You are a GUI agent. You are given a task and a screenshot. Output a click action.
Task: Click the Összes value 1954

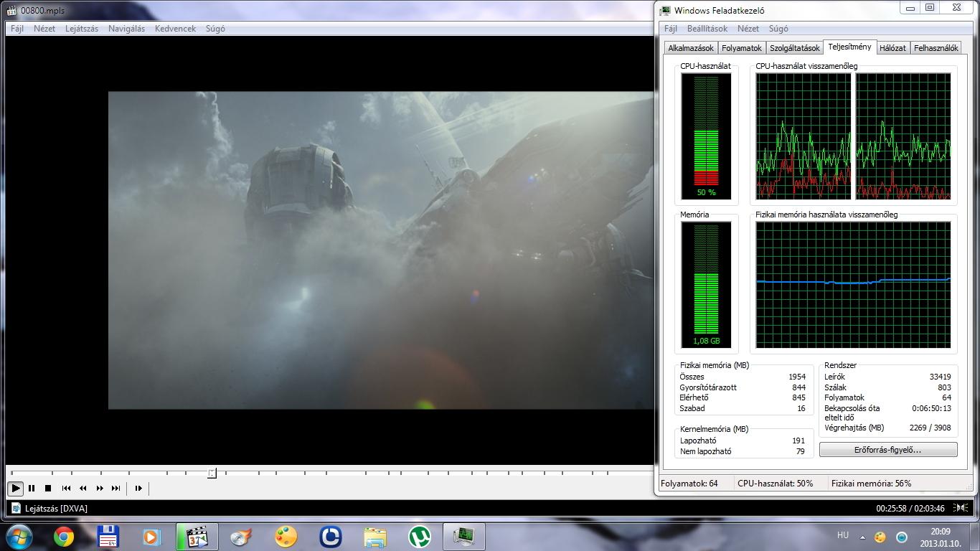tap(796, 377)
